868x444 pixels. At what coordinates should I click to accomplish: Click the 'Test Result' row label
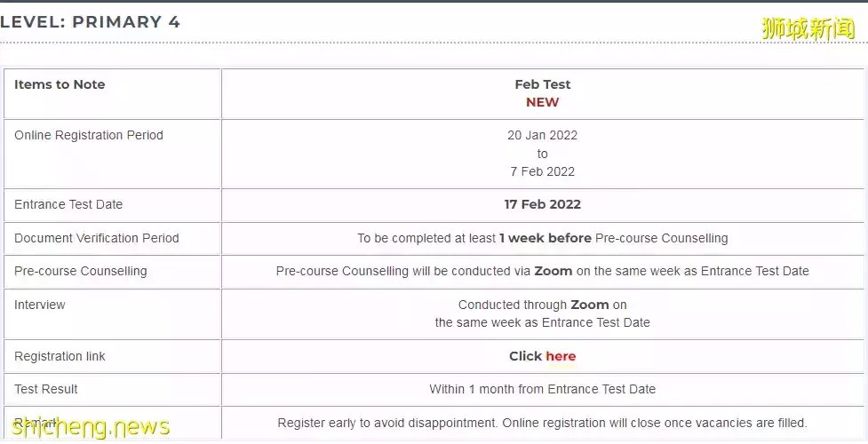(x=46, y=389)
